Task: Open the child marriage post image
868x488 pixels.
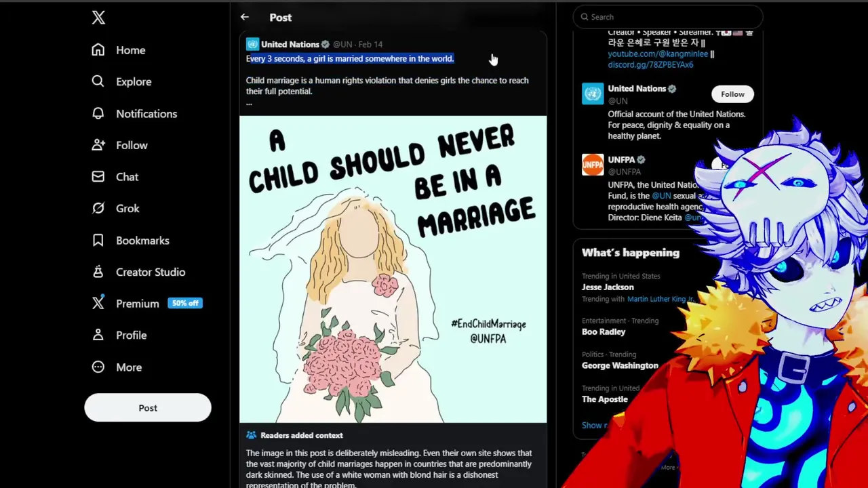Action: click(393, 269)
